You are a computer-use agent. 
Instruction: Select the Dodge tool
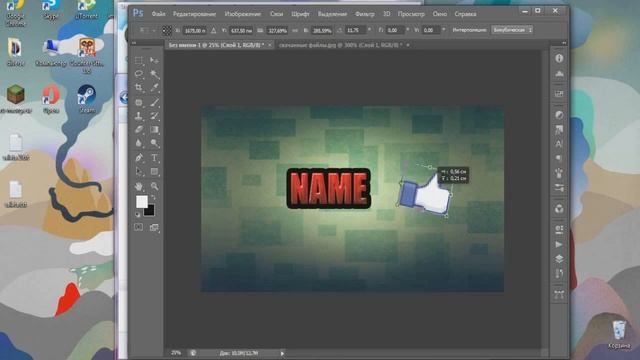pos(154,143)
